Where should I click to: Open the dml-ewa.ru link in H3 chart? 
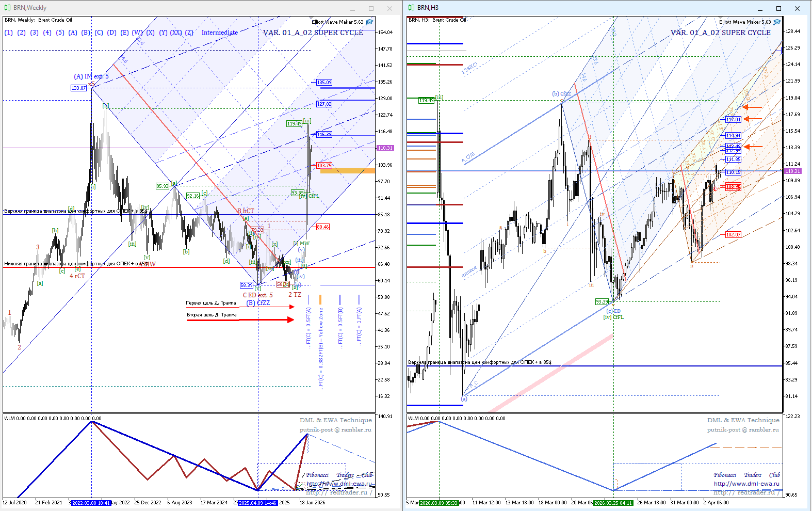(746, 484)
